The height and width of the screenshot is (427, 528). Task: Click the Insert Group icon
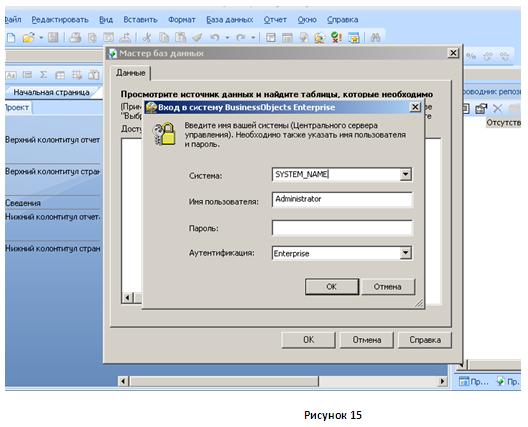coord(27,75)
